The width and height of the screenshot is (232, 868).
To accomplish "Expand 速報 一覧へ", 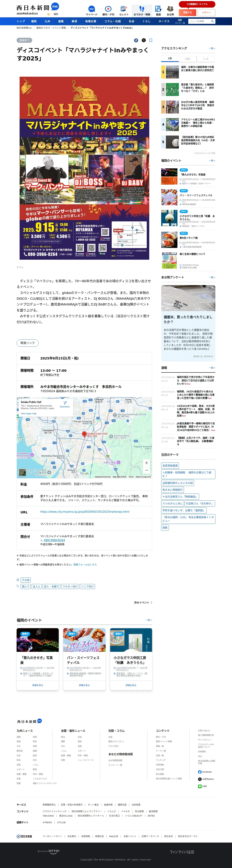I will 212,368.
